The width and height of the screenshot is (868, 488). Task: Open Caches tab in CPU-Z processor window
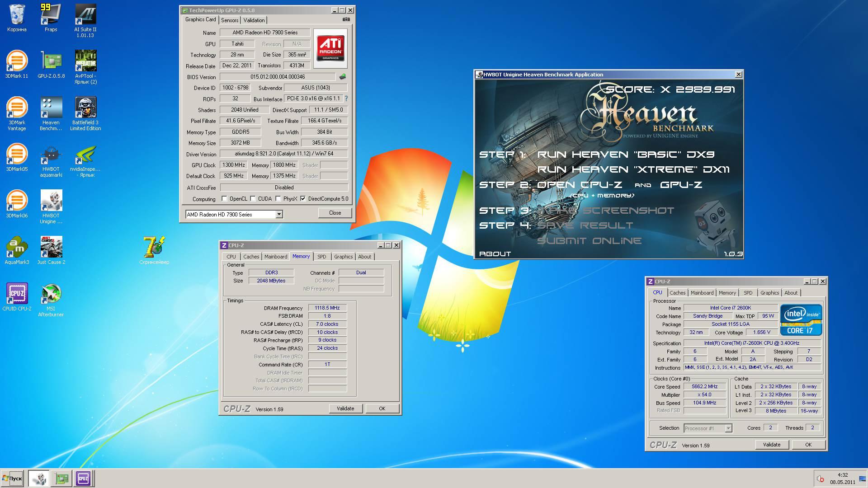click(678, 293)
